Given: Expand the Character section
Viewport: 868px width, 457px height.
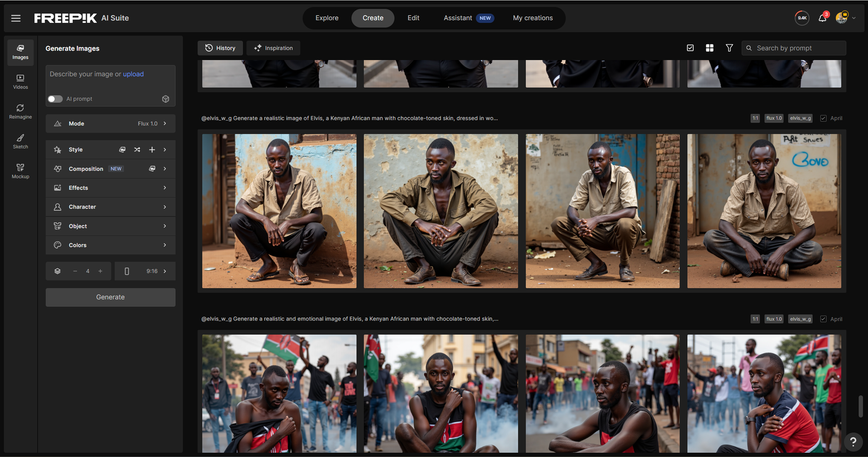Looking at the screenshot, I should pyautogui.click(x=111, y=207).
